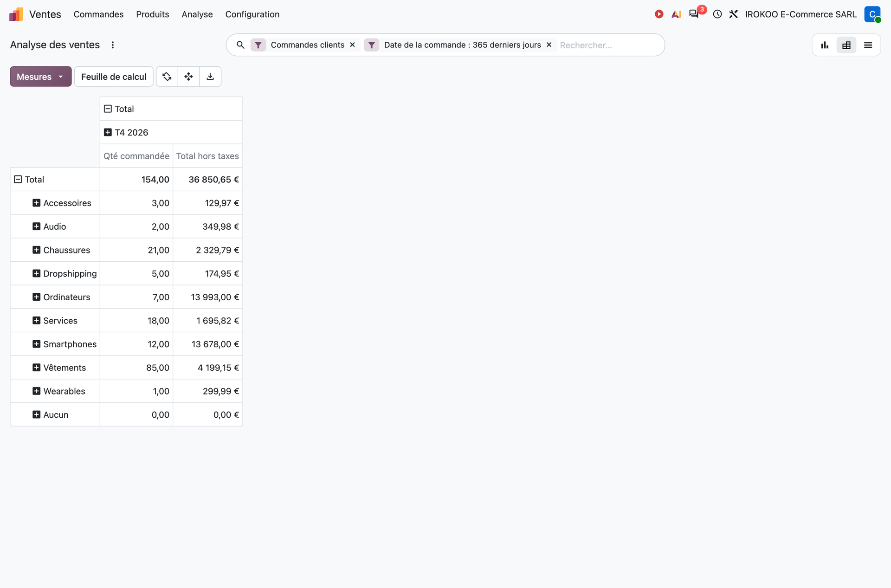Open the user avatar menu
Viewport: 891px width, 588px height.
[x=872, y=14]
